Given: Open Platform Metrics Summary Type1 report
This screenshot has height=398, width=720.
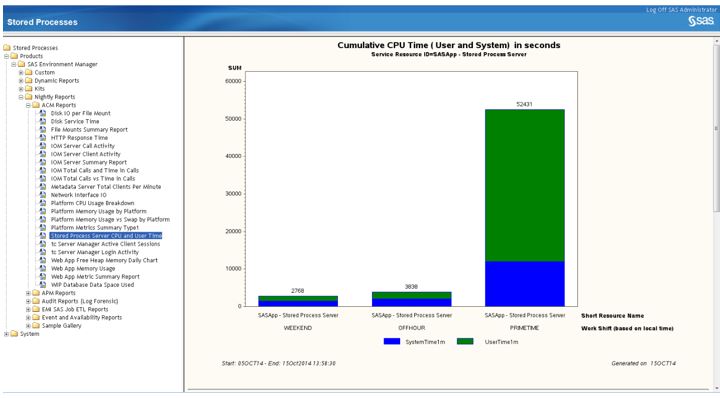Looking at the screenshot, I should [95, 227].
